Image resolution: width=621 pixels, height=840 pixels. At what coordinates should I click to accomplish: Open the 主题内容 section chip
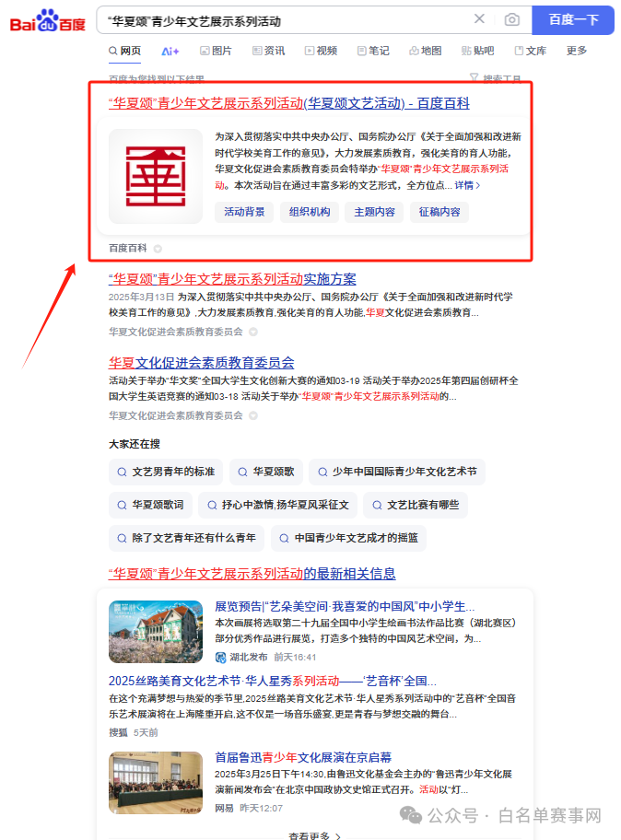pos(374,212)
